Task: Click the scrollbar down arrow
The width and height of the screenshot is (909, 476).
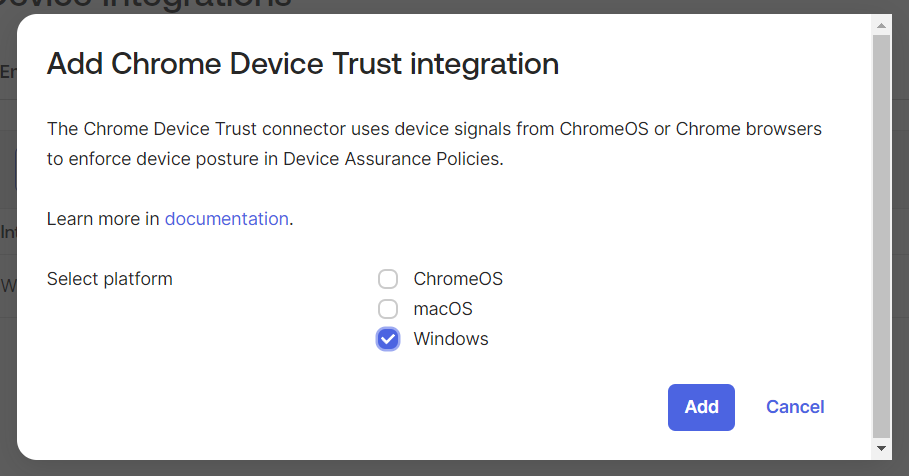Action: point(881,449)
